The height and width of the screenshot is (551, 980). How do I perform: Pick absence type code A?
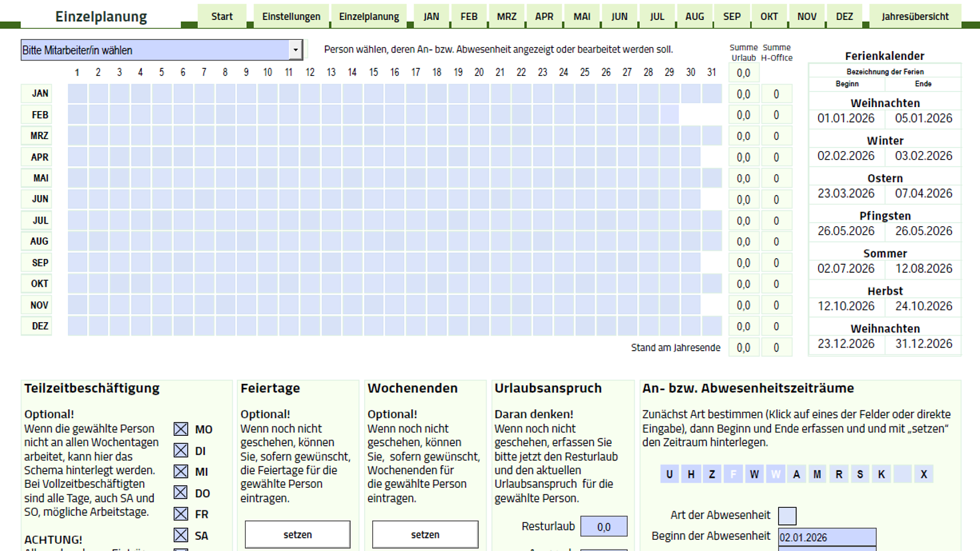click(796, 474)
